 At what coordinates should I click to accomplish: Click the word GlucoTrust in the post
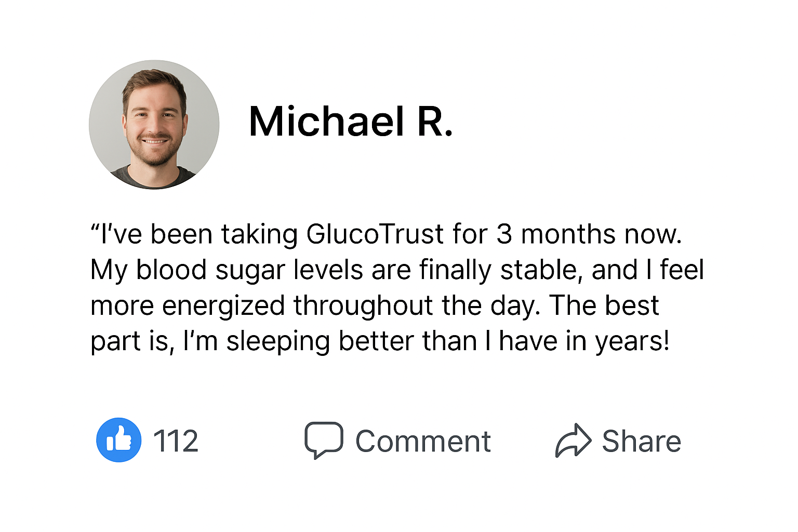click(375, 234)
